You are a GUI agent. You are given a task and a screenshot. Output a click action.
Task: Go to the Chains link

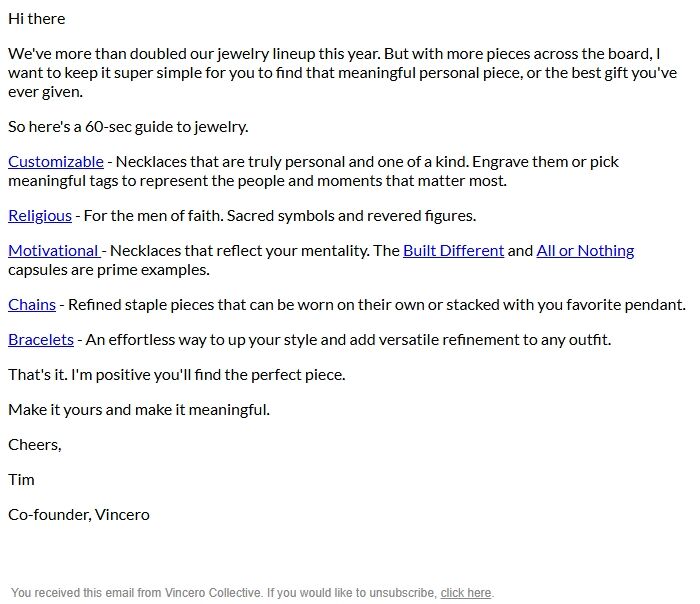pos(32,305)
